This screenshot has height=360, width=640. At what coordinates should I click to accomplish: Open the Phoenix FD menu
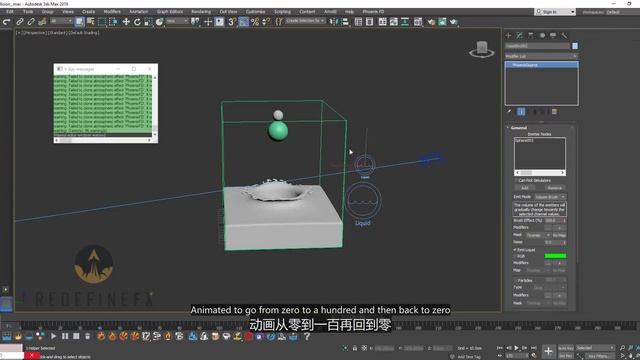pos(373,12)
